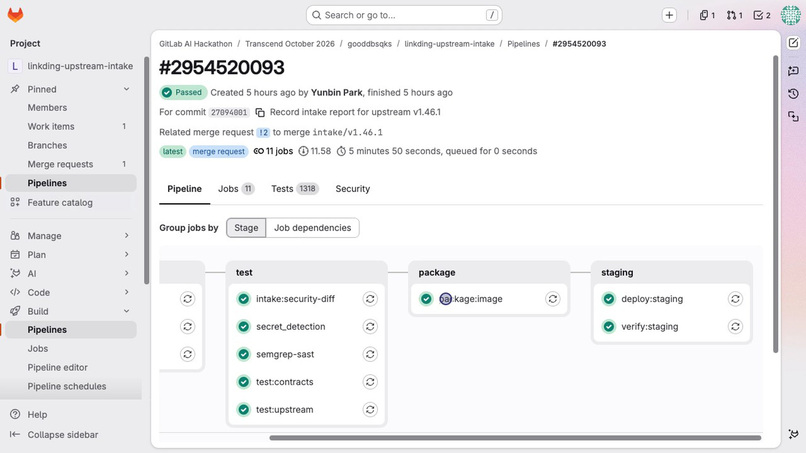Go to gooddbsqks breadcrumb

(370, 44)
